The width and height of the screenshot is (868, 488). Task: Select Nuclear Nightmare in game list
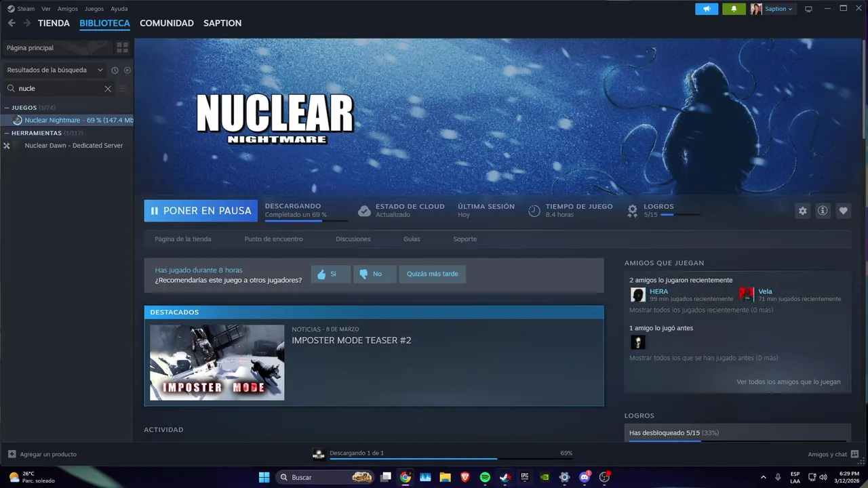[66, 120]
